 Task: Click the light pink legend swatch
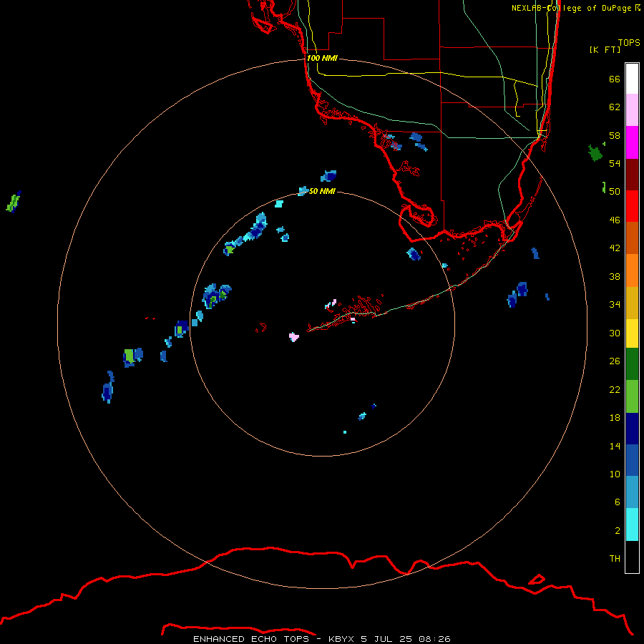(x=632, y=109)
